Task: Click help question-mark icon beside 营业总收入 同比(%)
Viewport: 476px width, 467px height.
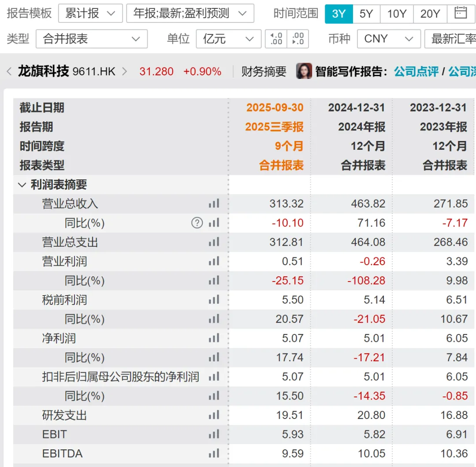Action: [x=197, y=223]
